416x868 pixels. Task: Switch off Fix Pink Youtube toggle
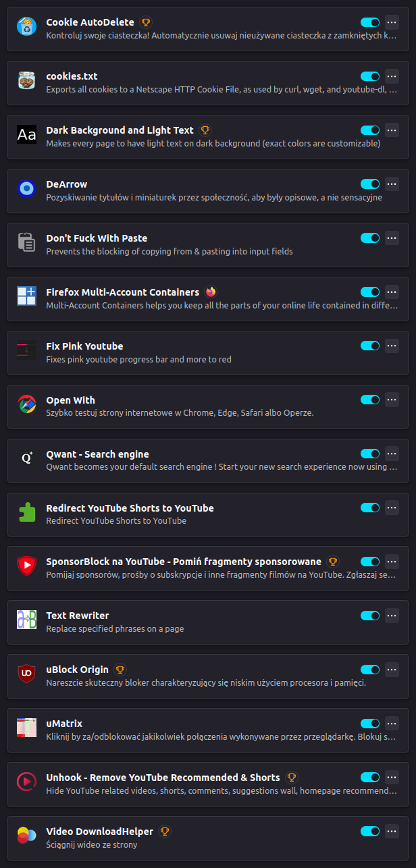(x=370, y=346)
